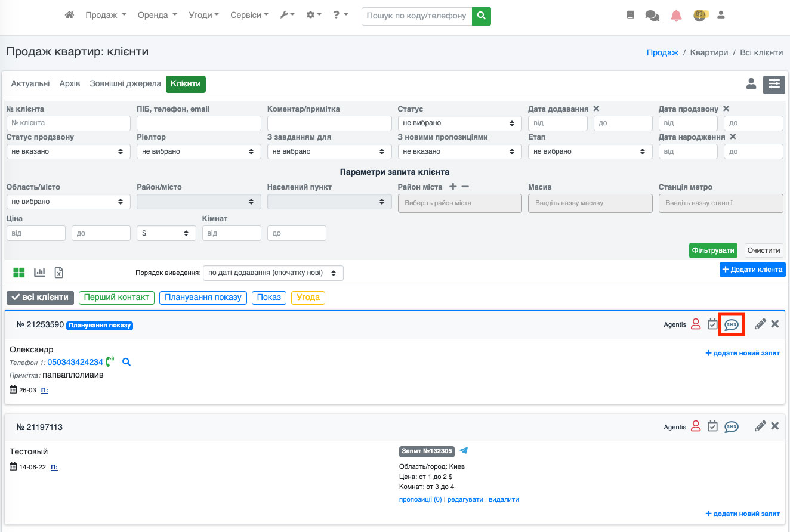Image resolution: width=790 pixels, height=532 pixels.
Task: Toggle the 'Планування показу' stage filter
Action: tap(203, 298)
